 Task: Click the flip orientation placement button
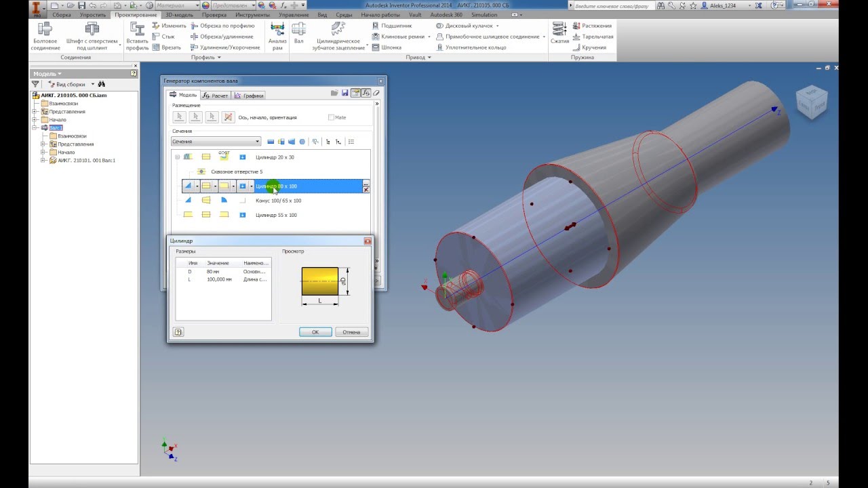(229, 117)
